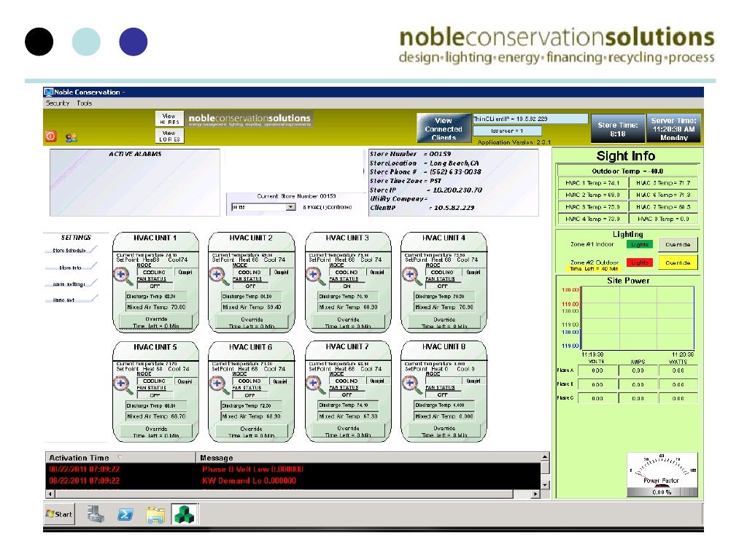The image size is (747, 560).
Task: Click the alarm list scroll-down arrow
Action: point(545,485)
